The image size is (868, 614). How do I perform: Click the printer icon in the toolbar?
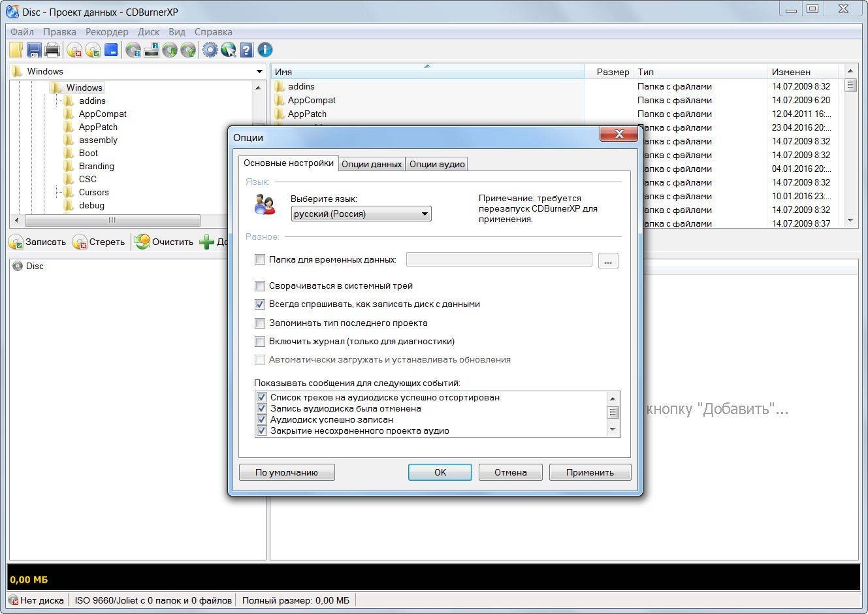(x=52, y=50)
